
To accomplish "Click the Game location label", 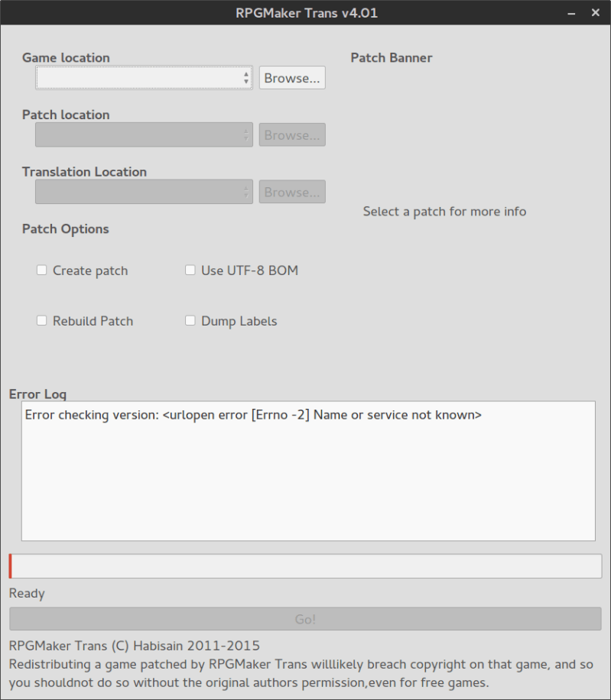I will pyautogui.click(x=66, y=57).
